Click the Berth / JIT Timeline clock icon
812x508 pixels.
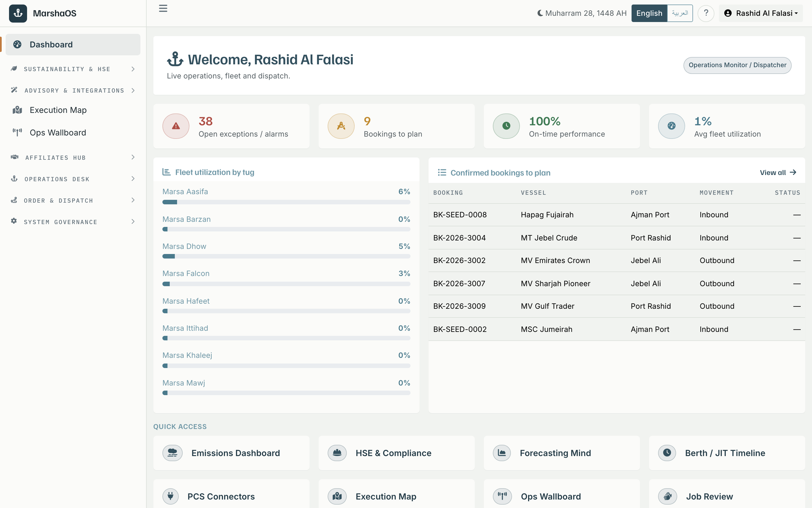coord(667,453)
